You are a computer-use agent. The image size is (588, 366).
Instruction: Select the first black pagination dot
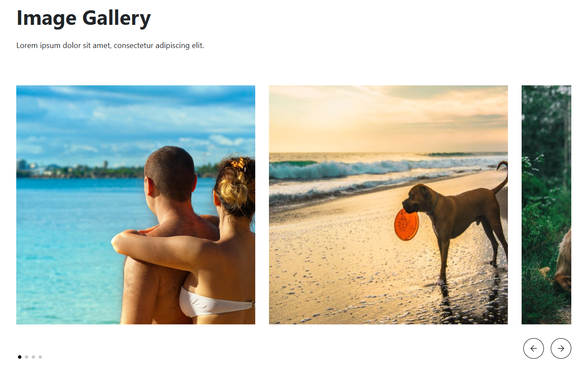tap(20, 357)
